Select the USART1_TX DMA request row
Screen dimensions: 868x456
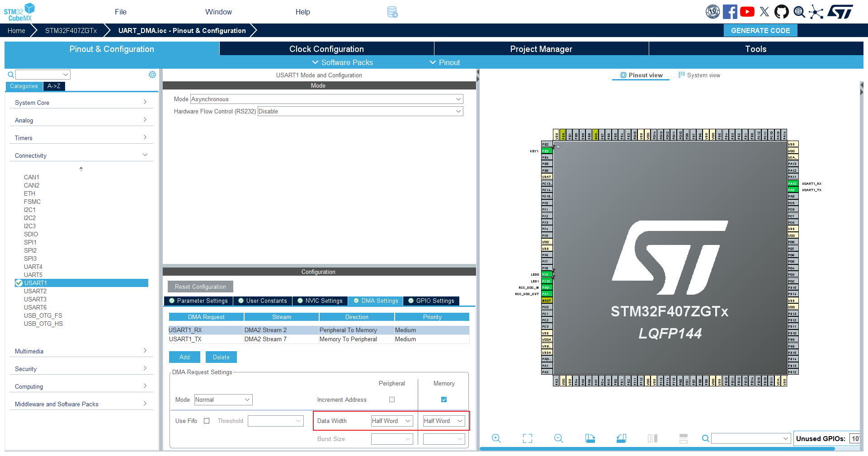[x=319, y=339]
